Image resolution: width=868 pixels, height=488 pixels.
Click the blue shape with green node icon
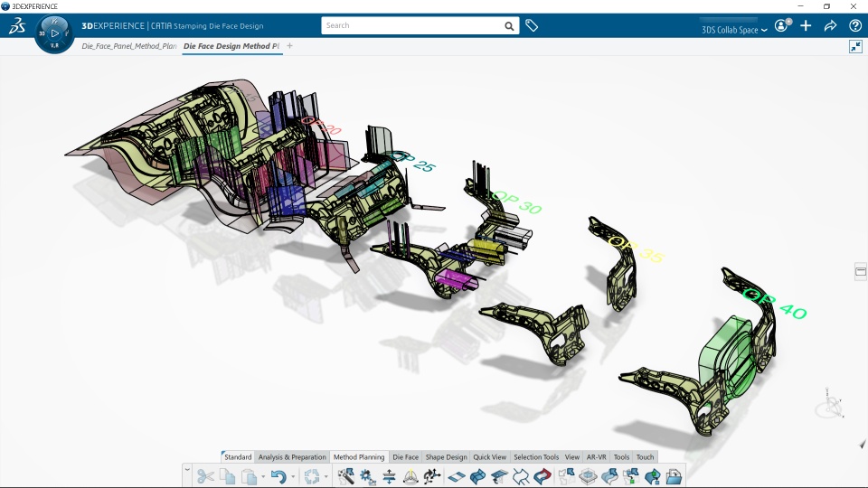coord(653,476)
